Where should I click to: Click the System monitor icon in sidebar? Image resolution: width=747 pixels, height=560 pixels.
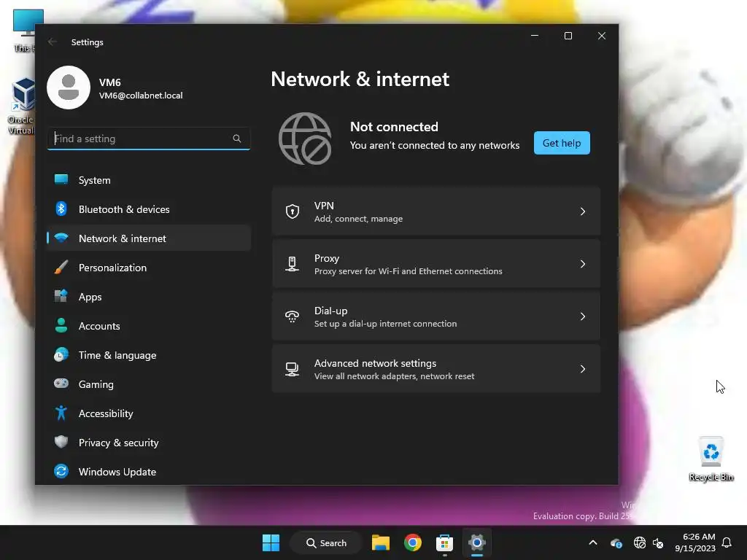point(61,179)
